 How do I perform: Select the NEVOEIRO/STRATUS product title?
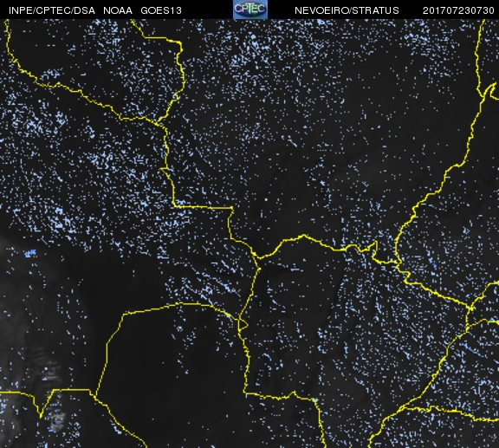(347, 10)
